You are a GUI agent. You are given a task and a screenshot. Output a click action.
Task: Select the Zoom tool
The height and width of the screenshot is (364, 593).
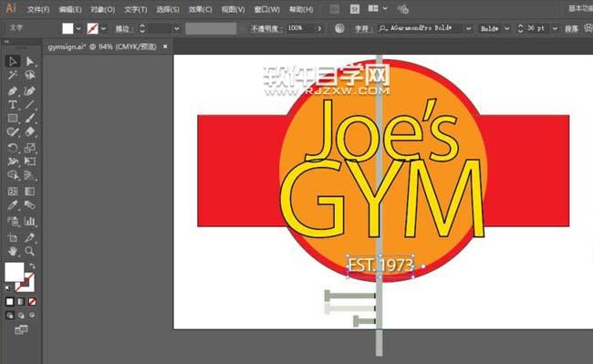(29, 251)
